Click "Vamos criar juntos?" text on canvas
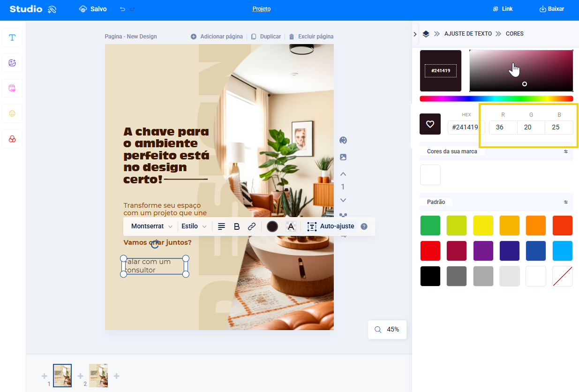 click(158, 242)
